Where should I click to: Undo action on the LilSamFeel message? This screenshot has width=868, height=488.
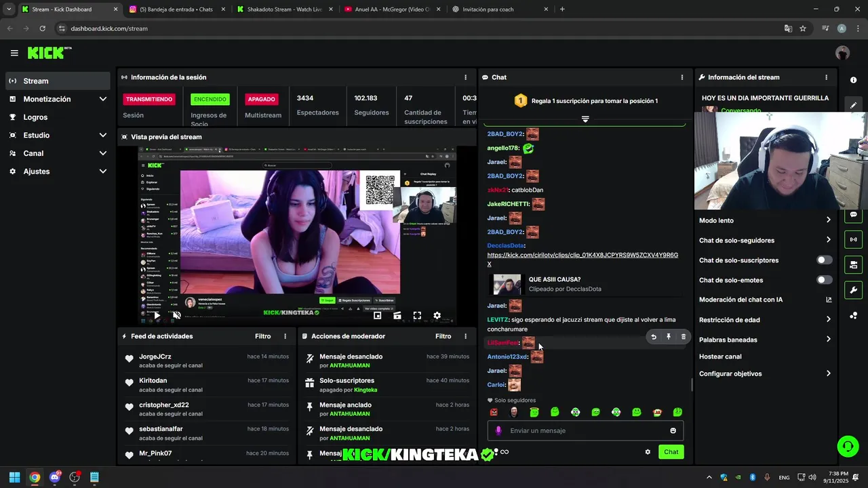[654, 337]
